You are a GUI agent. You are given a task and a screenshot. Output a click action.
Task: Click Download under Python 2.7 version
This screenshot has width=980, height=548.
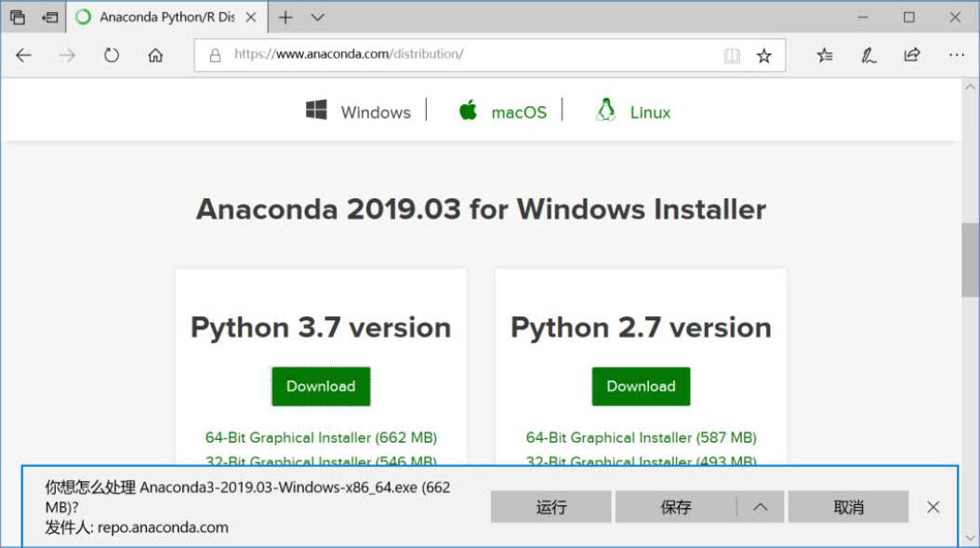(x=641, y=386)
